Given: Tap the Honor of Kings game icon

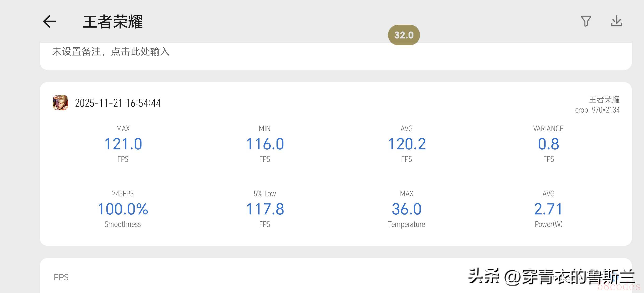Looking at the screenshot, I should [60, 102].
